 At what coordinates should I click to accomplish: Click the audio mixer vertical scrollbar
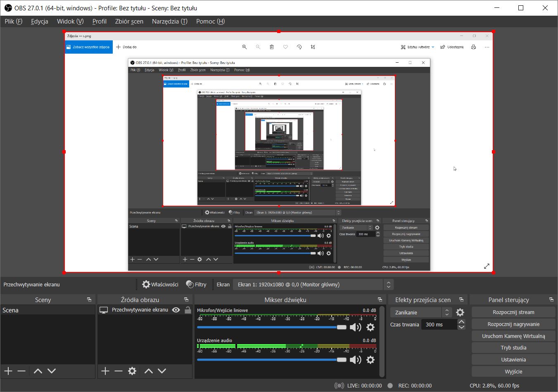[x=382, y=341]
